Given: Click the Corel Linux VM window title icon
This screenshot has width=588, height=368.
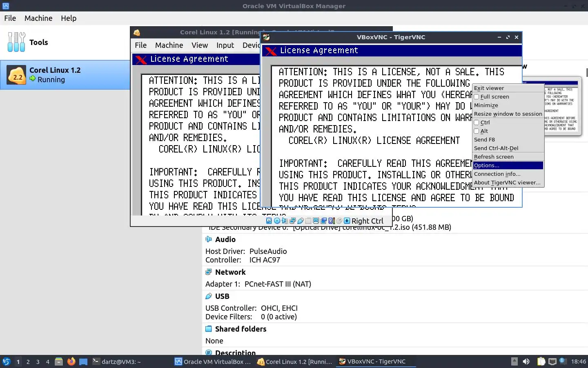Looking at the screenshot, I should click(x=137, y=32).
